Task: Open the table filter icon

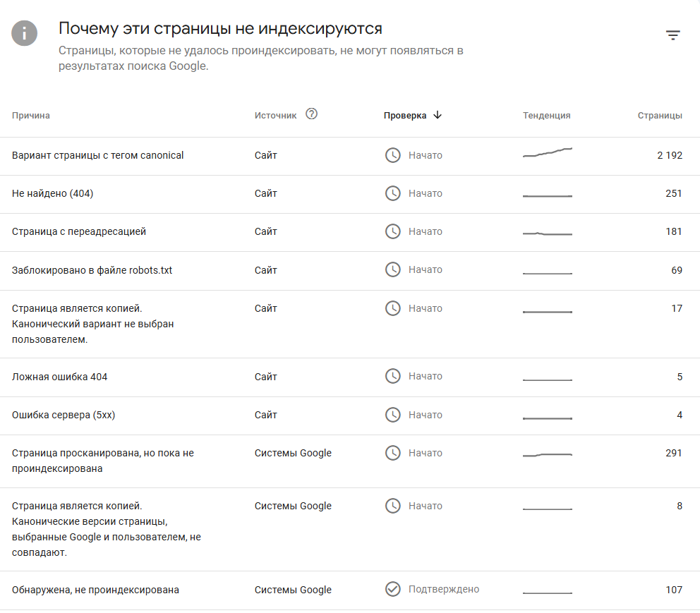Action: [673, 35]
